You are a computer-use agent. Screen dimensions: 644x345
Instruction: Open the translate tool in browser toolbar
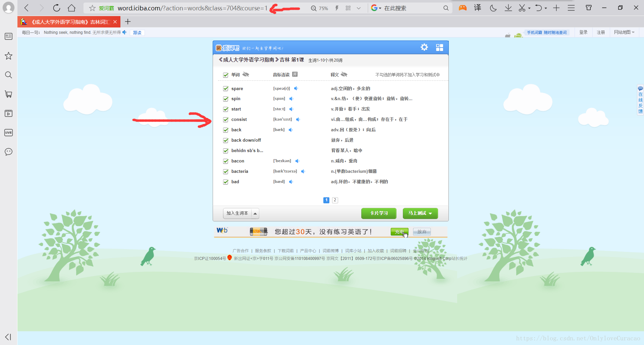point(478,8)
